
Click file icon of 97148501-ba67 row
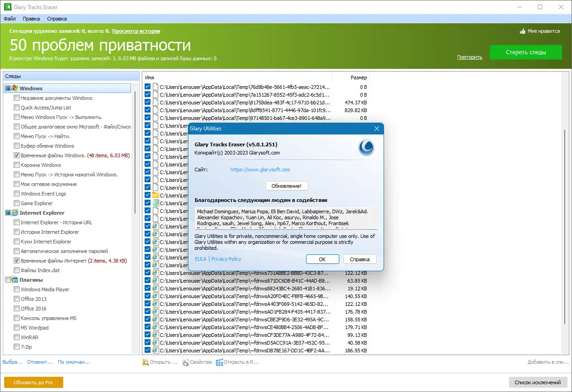(x=155, y=118)
